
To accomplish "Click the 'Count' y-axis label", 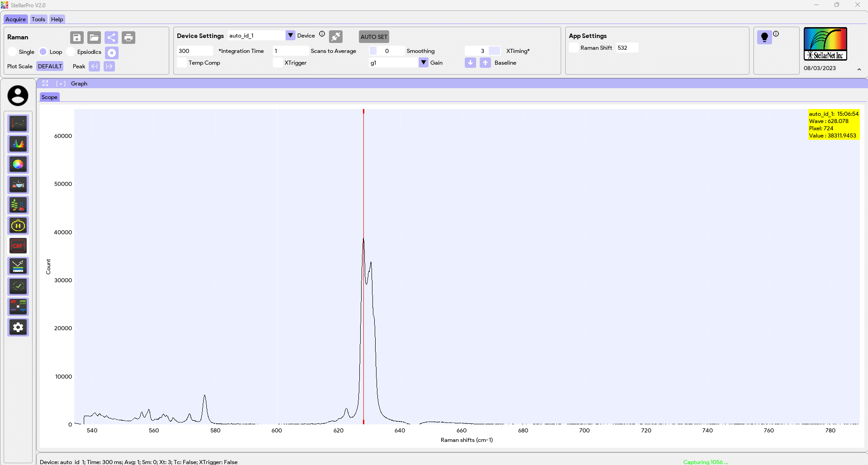I will point(48,266).
